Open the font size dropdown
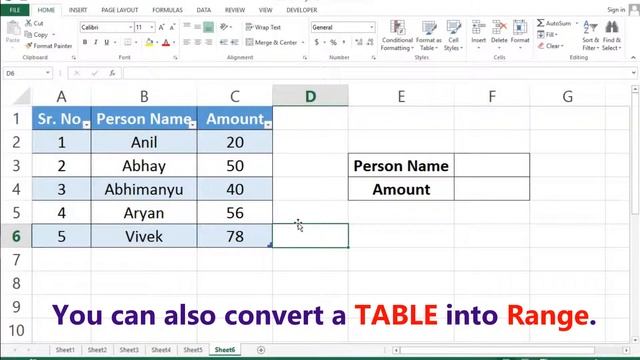640x360 pixels. (x=152, y=27)
